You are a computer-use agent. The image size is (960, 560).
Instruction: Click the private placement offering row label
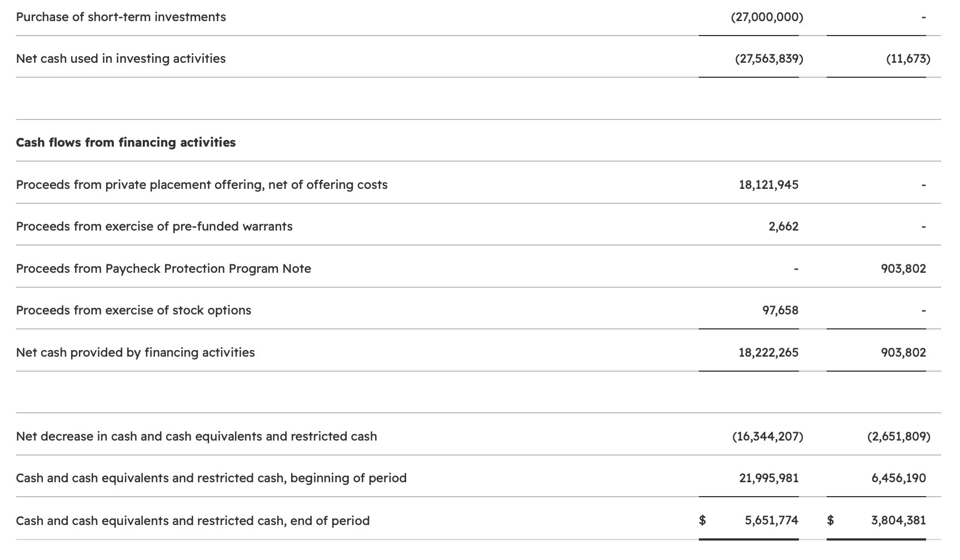click(202, 185)
